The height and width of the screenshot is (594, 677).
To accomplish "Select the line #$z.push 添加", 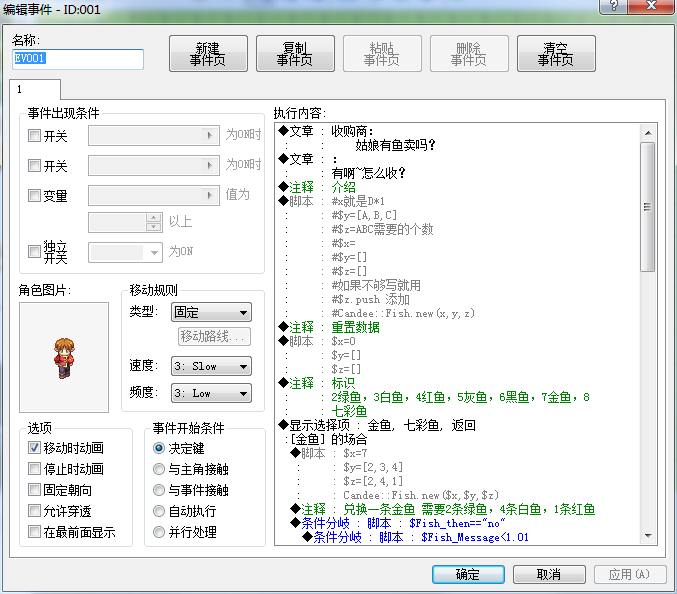I will [370, 299].
